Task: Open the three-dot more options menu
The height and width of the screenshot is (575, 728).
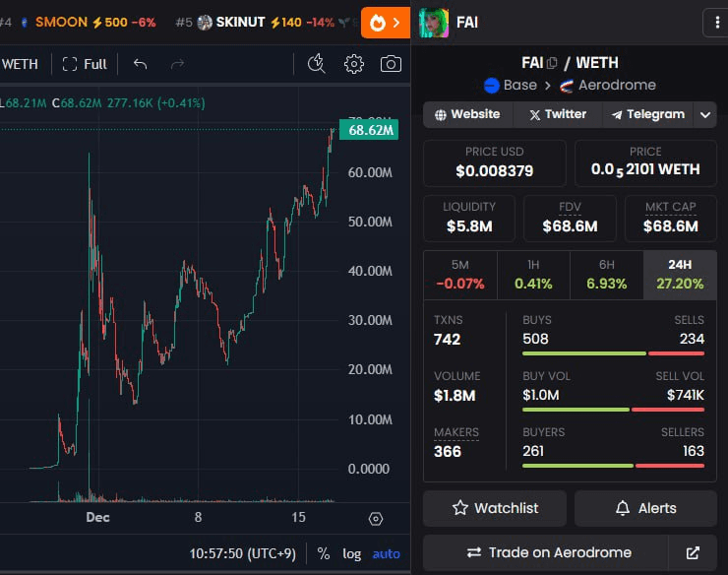Action: point(717,23)
